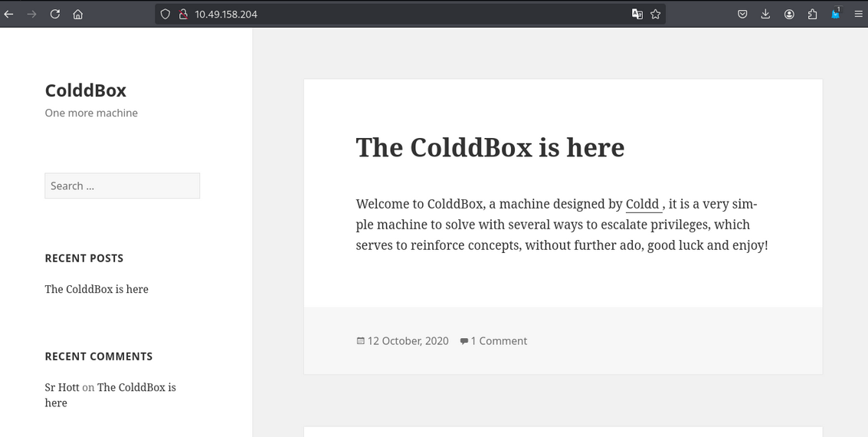The height and width of the screenshot is (437, 868).
Task: Translate this page using translate icon
Action: click(637, 14)
